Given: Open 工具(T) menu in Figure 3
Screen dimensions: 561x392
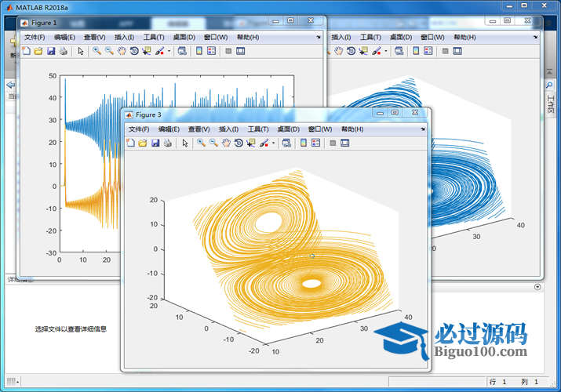Looking at the screenshot, I should point(258,129).
